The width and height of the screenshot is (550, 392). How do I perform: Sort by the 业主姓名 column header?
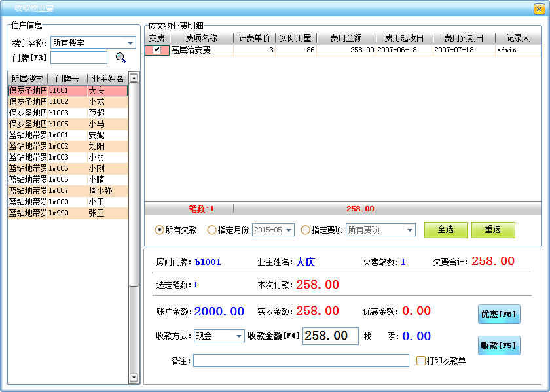(x=107, y=79)
